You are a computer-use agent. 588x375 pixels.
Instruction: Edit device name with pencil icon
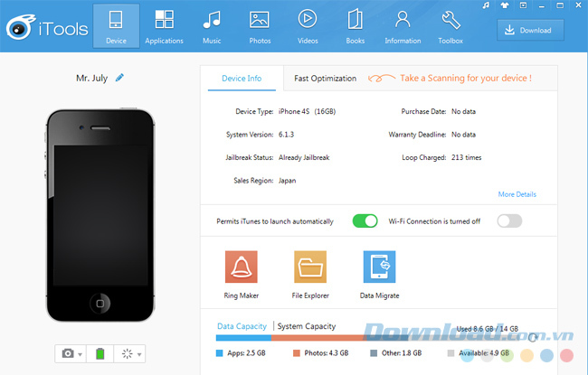[x=119, y=78]
